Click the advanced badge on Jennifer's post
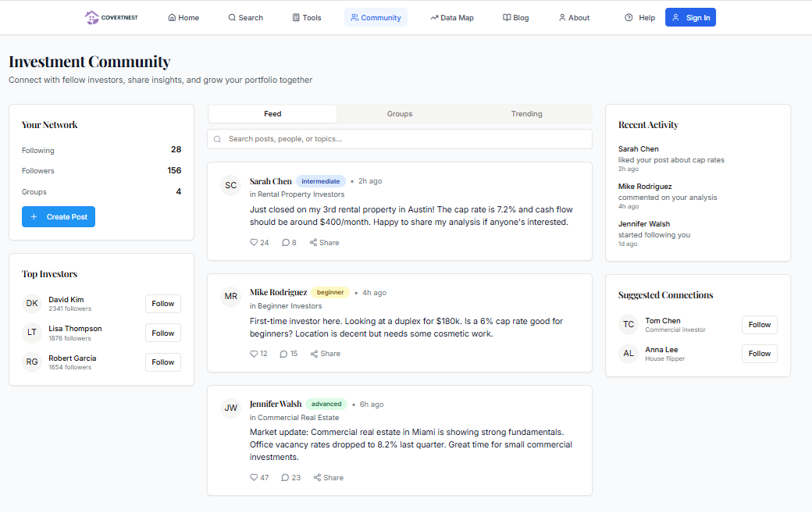The height and width of the screenshot is (524, 812). 326,404
